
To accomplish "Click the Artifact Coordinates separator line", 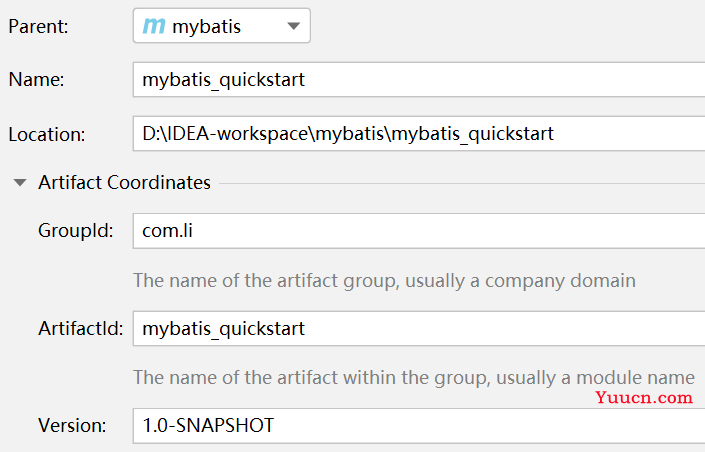I will (462, 183).
